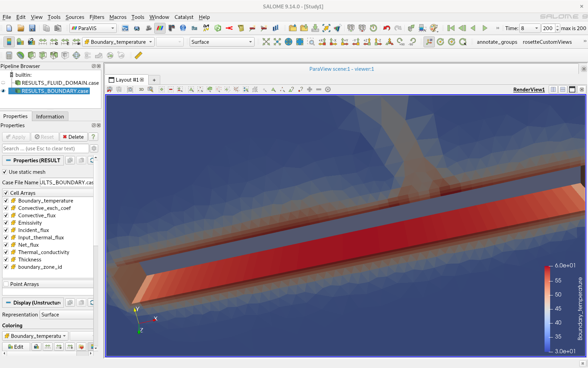
Task: Uncheck the Use static mesh checkbox
Action: point(5,172)
